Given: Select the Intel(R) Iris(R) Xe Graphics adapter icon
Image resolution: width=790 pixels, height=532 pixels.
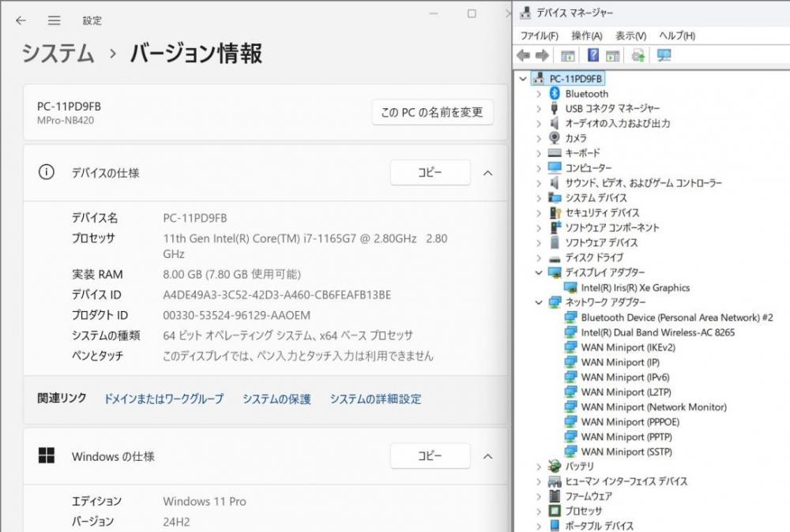Looking at the screenshot, I should pos(571,287).
